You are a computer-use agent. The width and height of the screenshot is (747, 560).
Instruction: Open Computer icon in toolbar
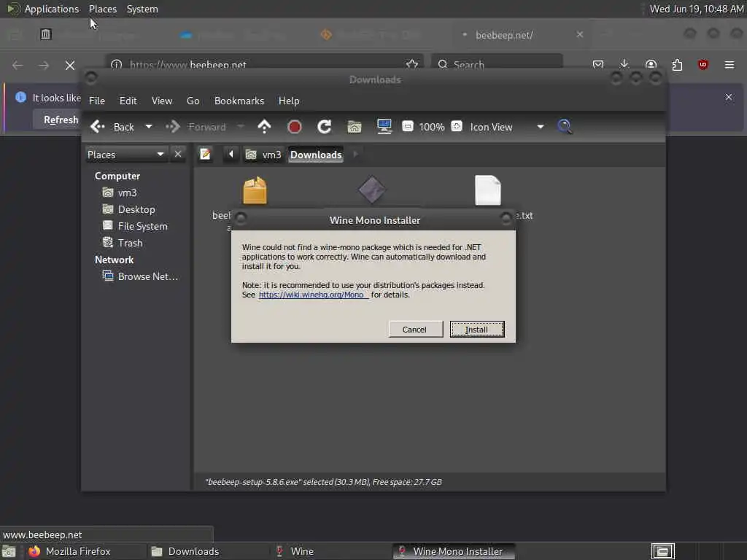pos(384,127)
